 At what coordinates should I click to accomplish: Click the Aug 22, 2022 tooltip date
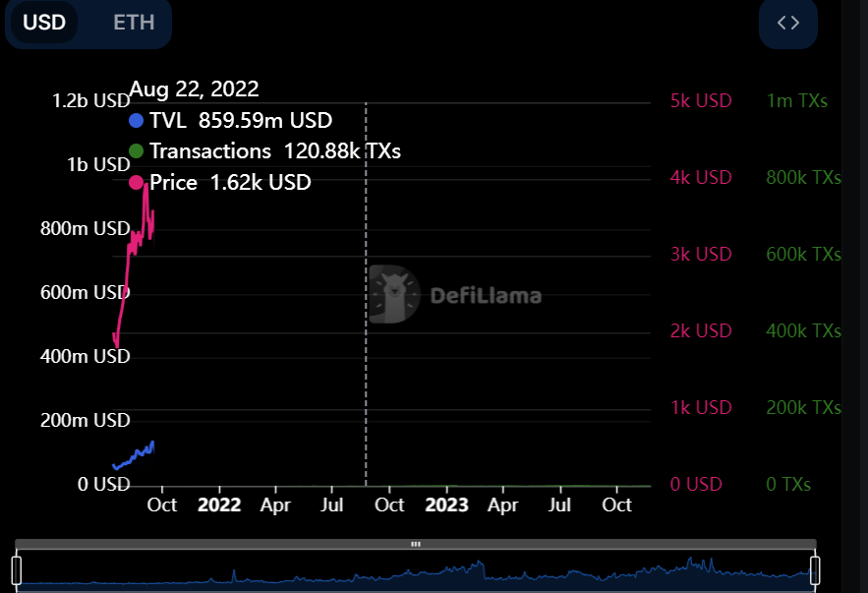194,89
